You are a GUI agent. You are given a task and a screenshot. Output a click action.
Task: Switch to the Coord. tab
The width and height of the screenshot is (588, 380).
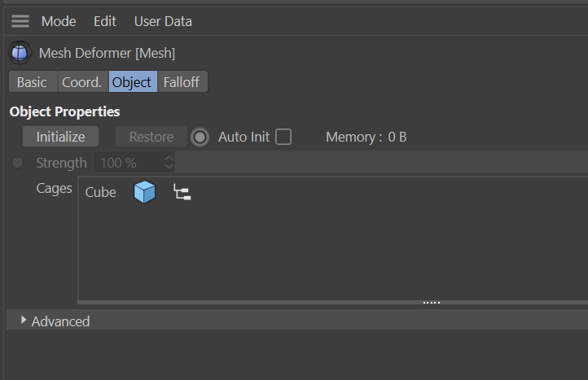pos(82,82)
